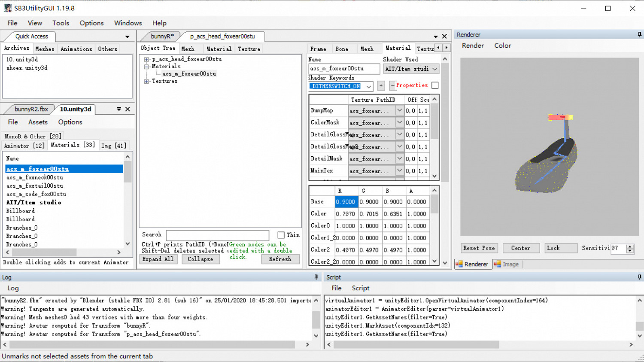Image resolution: width=644 pixels, height=362 pixels.
Task: Enable the Thin checkbox
Action: (x=281, y=235)
